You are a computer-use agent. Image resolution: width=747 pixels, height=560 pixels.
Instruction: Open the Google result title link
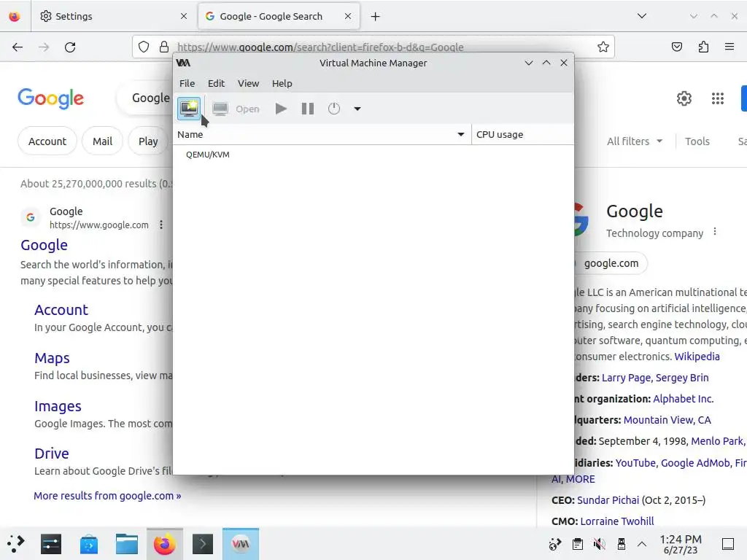pyautogui.click(x=44, y=245)
